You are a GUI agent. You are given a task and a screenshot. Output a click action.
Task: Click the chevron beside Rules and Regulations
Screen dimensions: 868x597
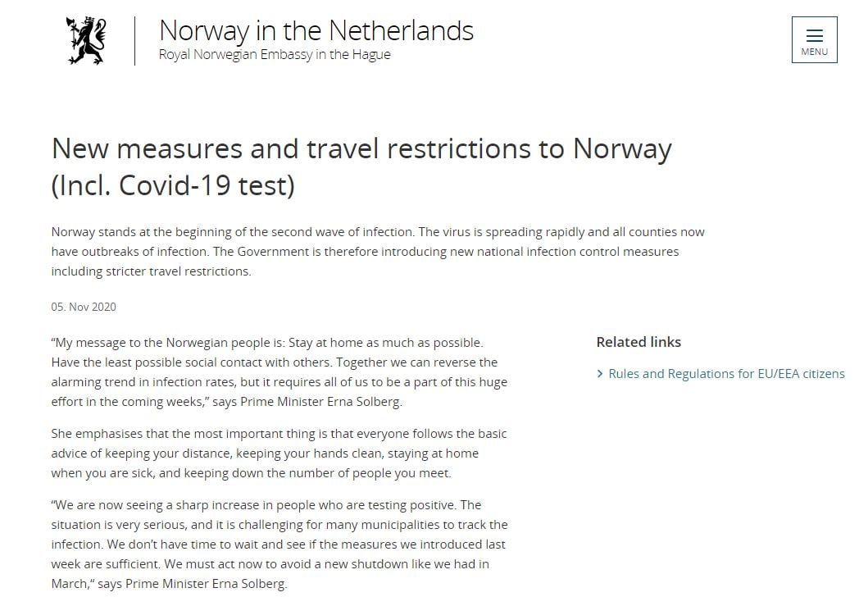coord(600,375)
